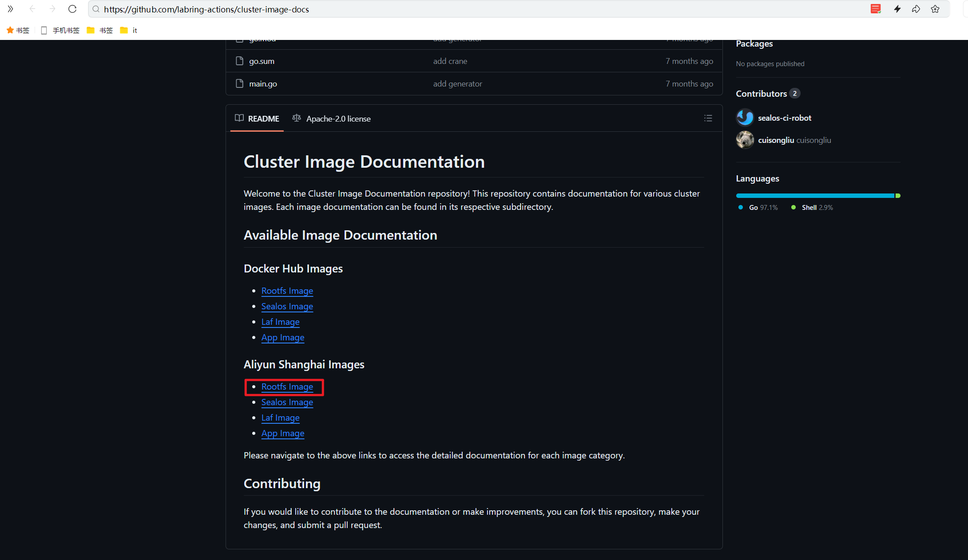
Task: Click the README book icon
Action: coord(239,118)
